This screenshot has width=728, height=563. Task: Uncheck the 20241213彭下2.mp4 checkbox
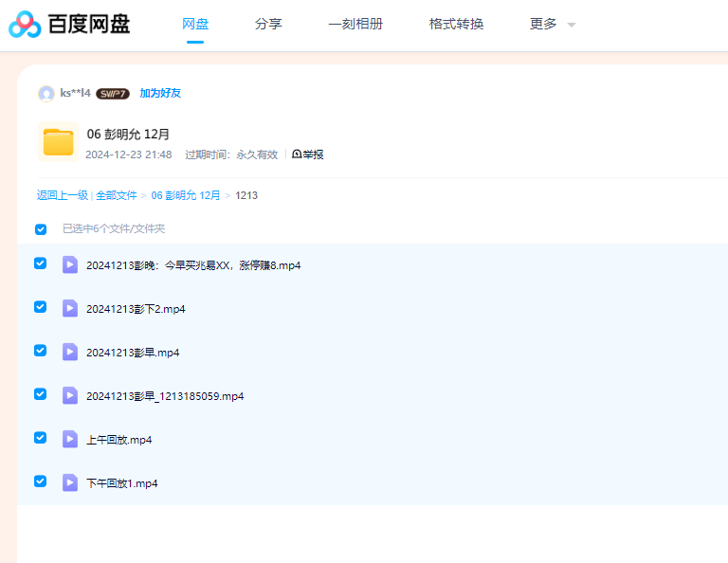(41, 307)
